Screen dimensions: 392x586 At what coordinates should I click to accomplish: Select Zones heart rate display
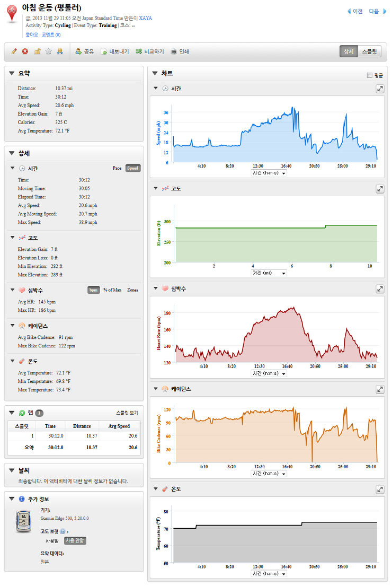tap(132, 290)
